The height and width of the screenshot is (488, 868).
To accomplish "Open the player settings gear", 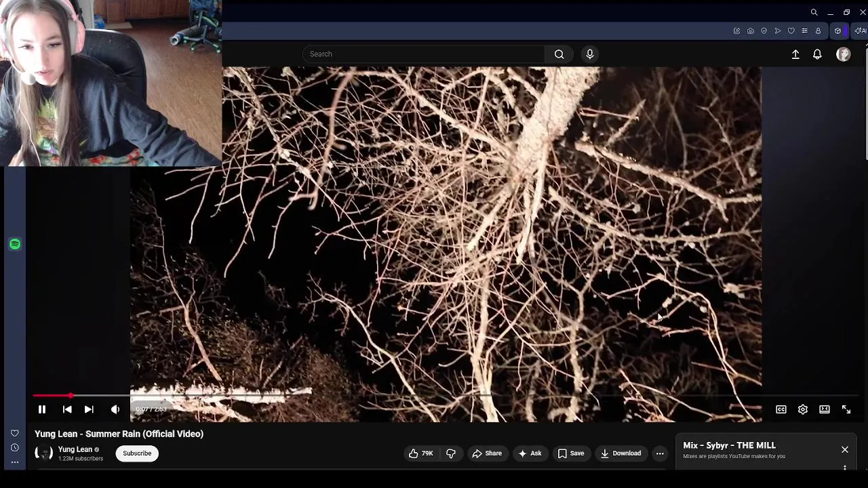I will coord(803,409).
